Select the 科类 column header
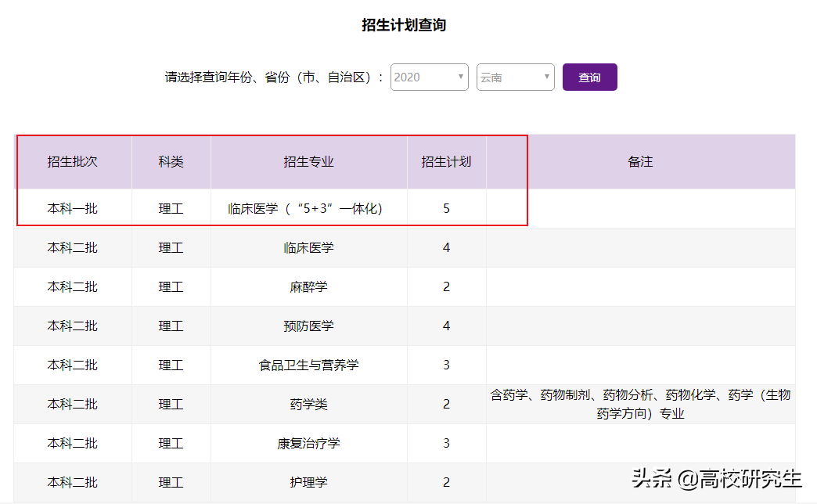The image size is (817, 504). pyautogui.click(x=171, y=162)
